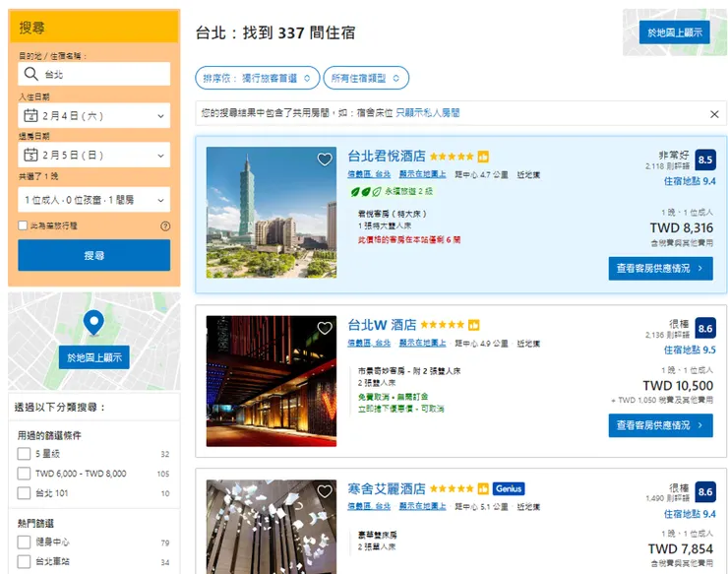Click 免費取消 • 無需訂金 text
728x574 pixels.
click(393, 397)
